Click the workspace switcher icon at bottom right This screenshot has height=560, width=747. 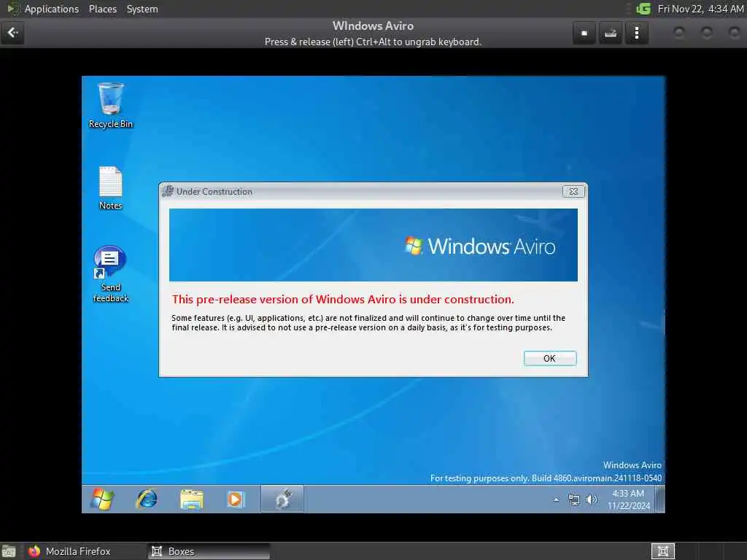(x=662, y=551)
